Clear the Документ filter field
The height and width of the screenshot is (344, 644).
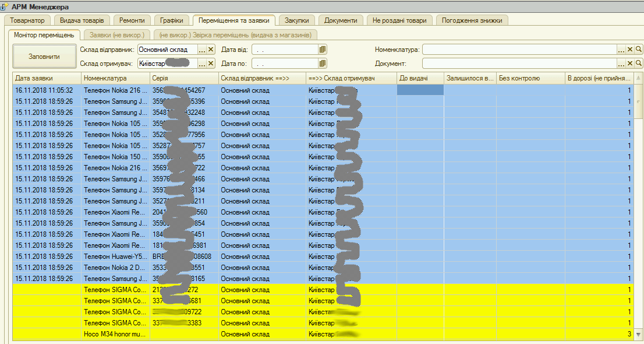click(629, 64)
